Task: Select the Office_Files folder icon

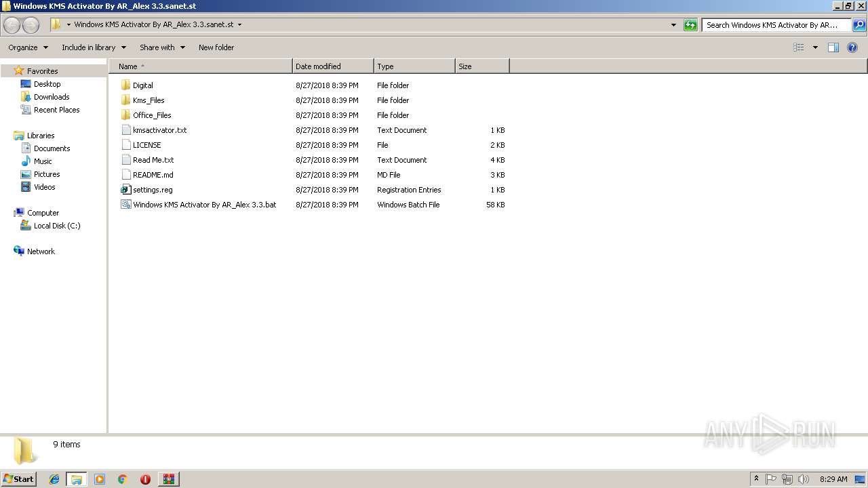Action: click(x=125, y=115)
